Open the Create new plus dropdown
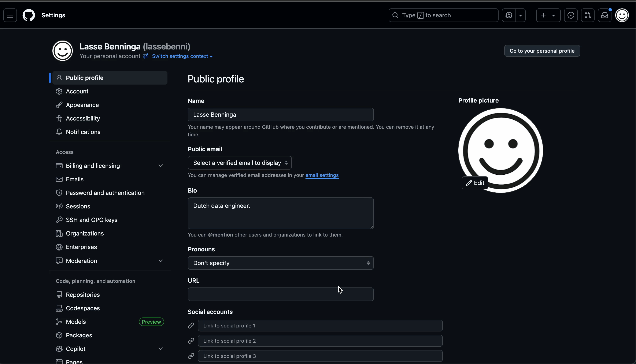This screenshot has height=364, width=636. point(548,15)
